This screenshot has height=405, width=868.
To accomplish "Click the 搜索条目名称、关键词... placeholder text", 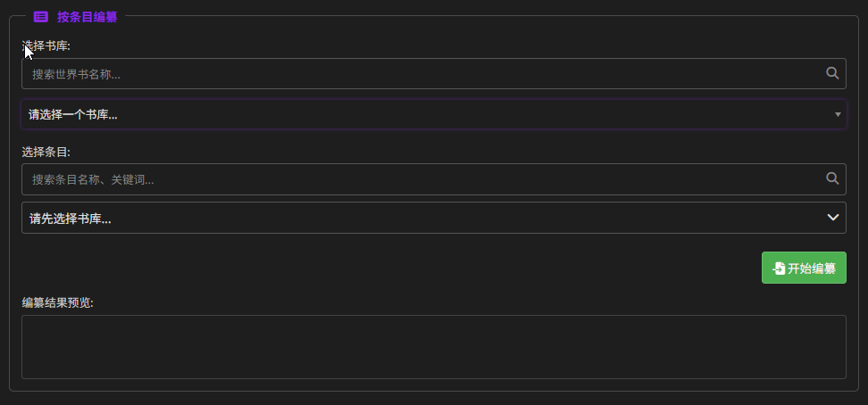I will tap(93, 179).
